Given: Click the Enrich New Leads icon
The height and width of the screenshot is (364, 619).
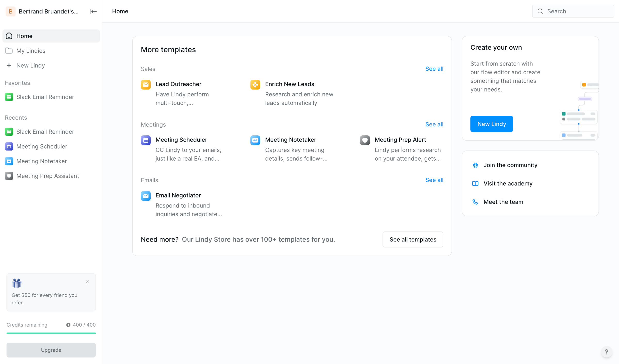Looking at the screenshot, I should 255,85.
